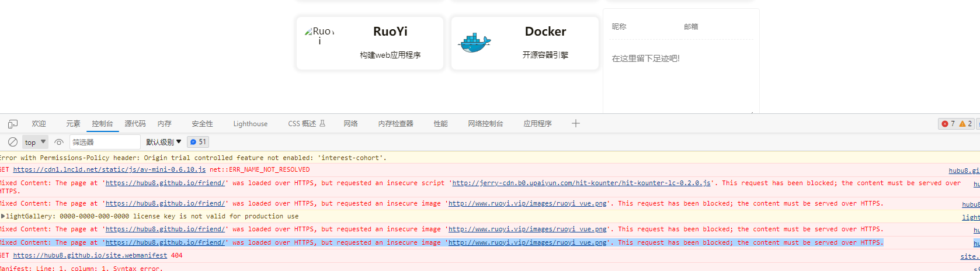980x271 pixels.
Task: Open the 默认级别 log level dropdown
Action: [x=164, y=142]
